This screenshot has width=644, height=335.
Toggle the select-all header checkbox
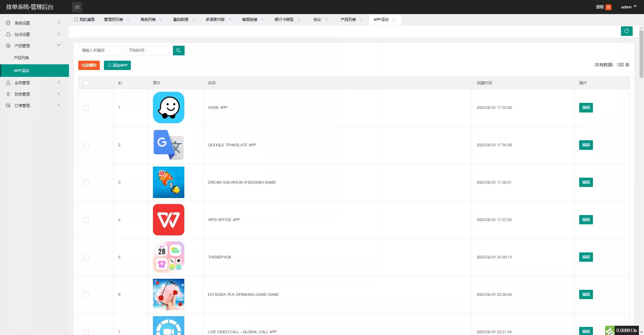86,83
